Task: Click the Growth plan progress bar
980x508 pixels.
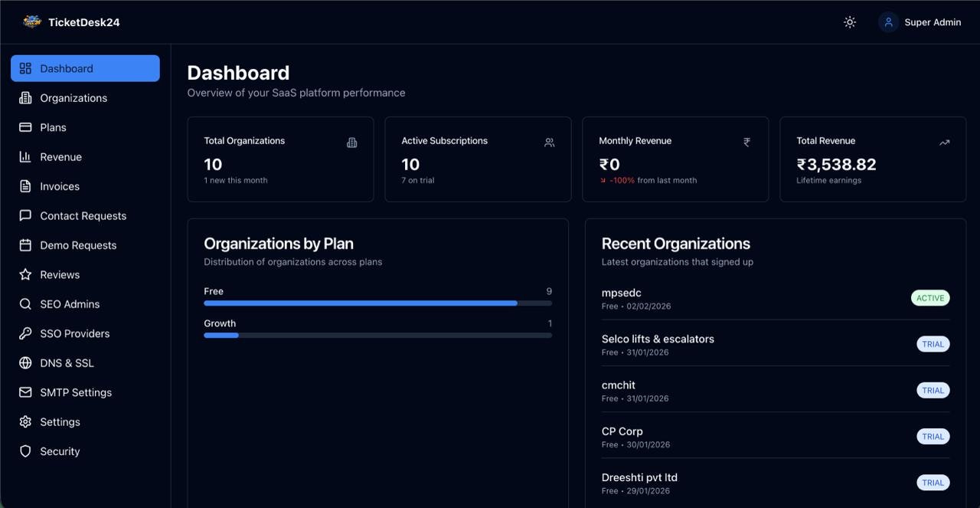Action: point(377,335)
